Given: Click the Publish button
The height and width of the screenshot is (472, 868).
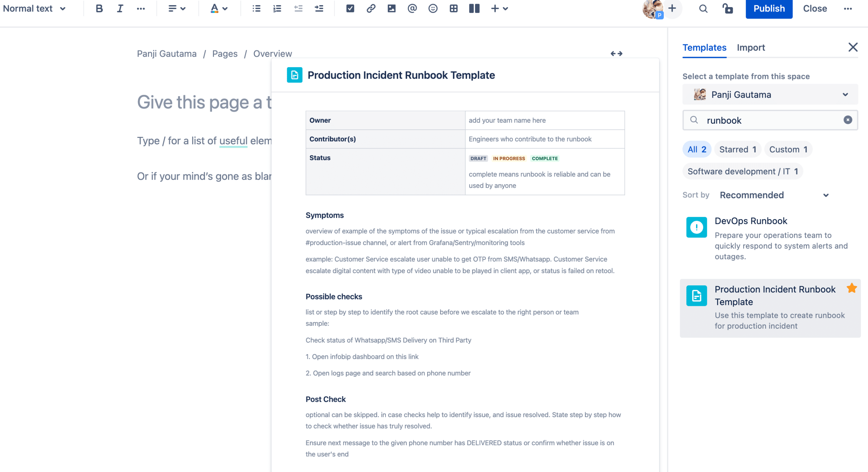Looking at the screenshot, I should (x=769, y=8).
